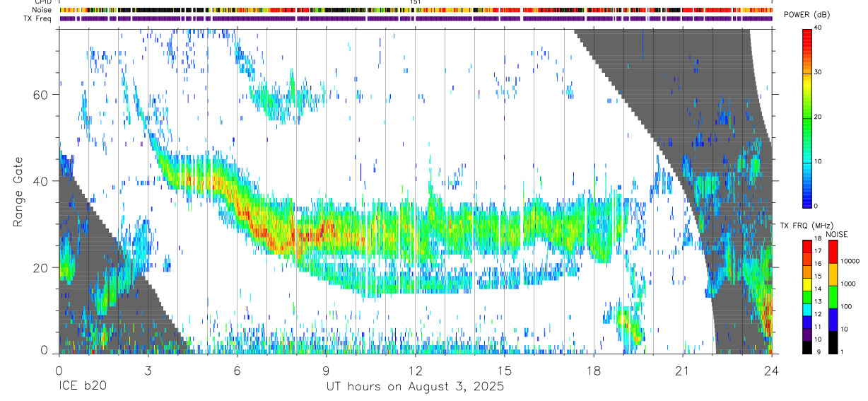Viewport: 868px width, 401px height.
Task: Click the Noise color strip above the plot
Action: (416, 10)
